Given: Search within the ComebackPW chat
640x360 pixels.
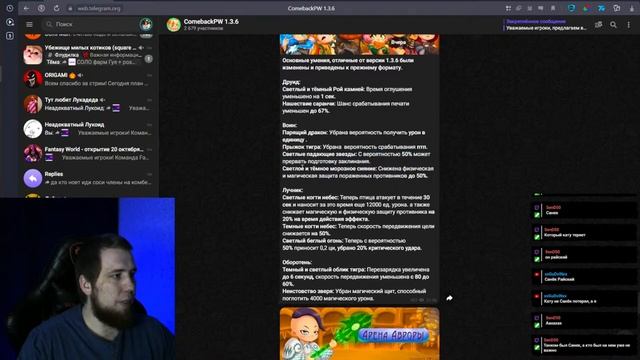Looking at the screenshot, I should click(x=613, y=24).
